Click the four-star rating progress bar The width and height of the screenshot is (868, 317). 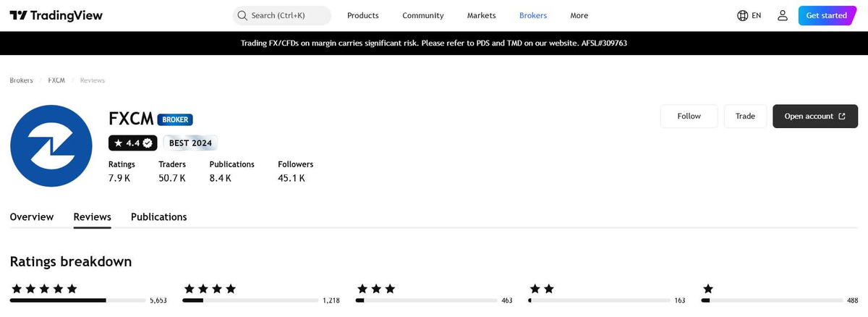(250, 300)
